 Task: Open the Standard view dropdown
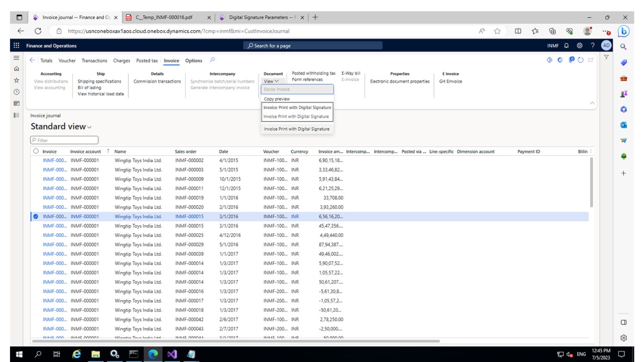click(61, 127)
